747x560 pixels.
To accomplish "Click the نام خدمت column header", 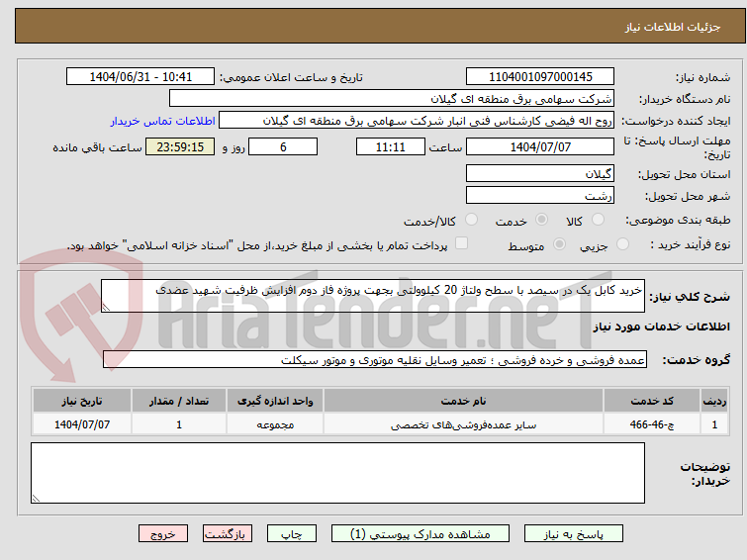I will pos(463,401).
